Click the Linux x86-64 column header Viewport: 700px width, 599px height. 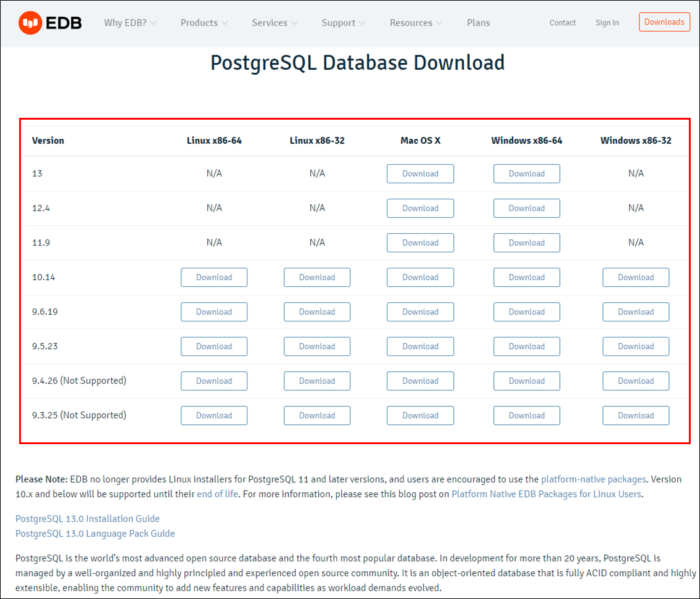tap(214, 141)
